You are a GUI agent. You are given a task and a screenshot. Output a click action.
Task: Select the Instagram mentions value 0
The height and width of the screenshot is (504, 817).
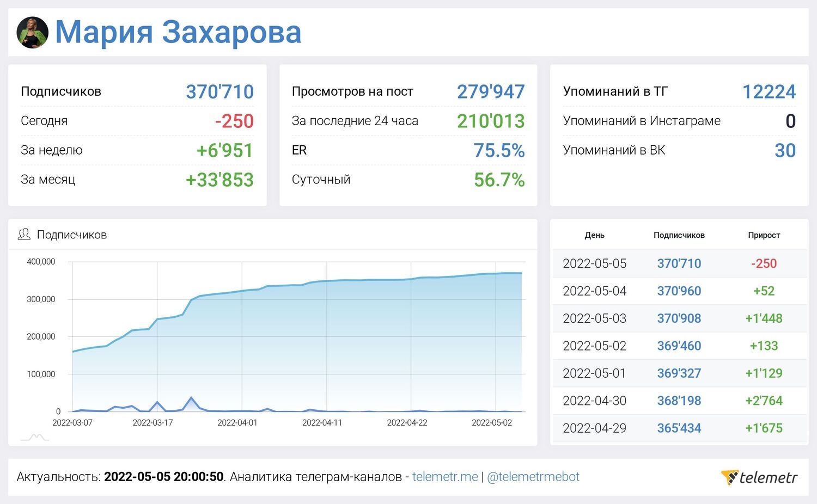pos(791,121)
